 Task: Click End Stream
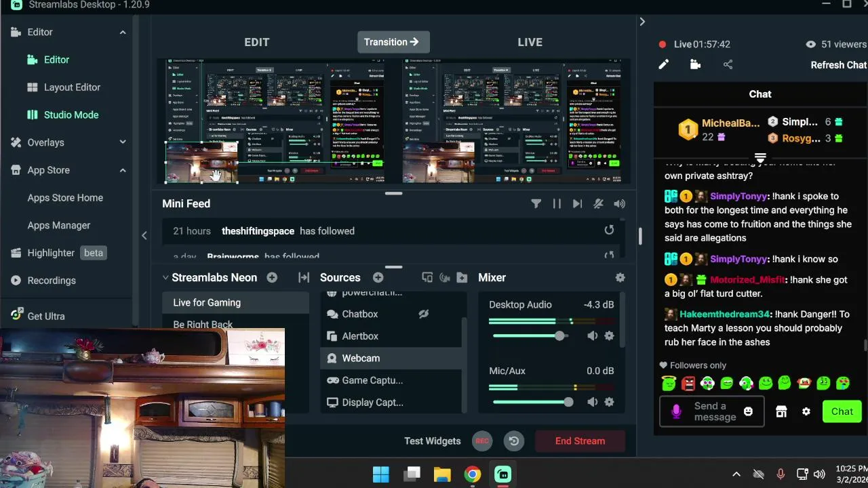tap(580, 441)
